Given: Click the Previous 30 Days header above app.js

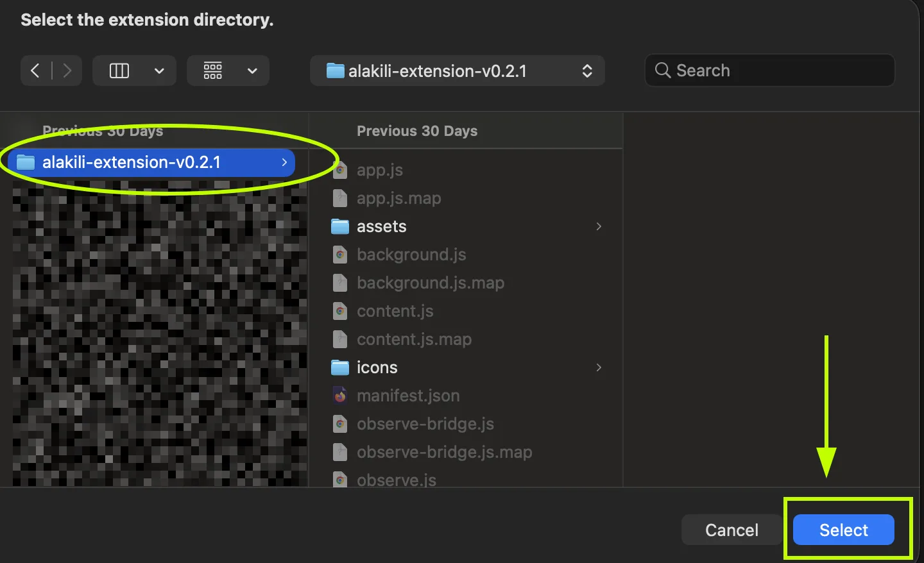Looking at the screenshot, I should (417, 131).
